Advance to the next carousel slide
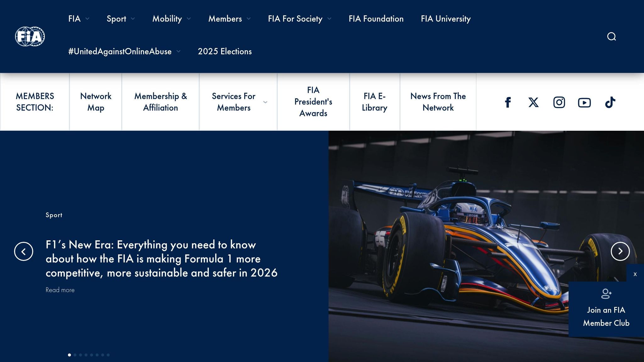This screenshot has height=362, width=644. (x=620, y=251)
